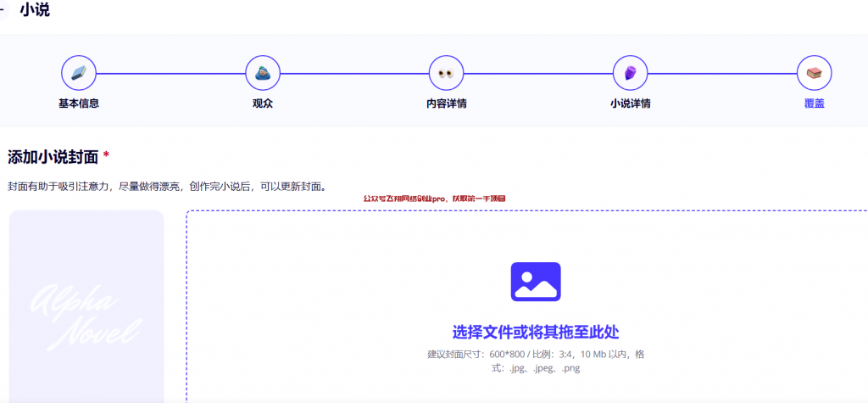The width and height of the screenshot is (868, 403).
Task: Click the red watermark text above upload area
Action: [x=434, y=199]
